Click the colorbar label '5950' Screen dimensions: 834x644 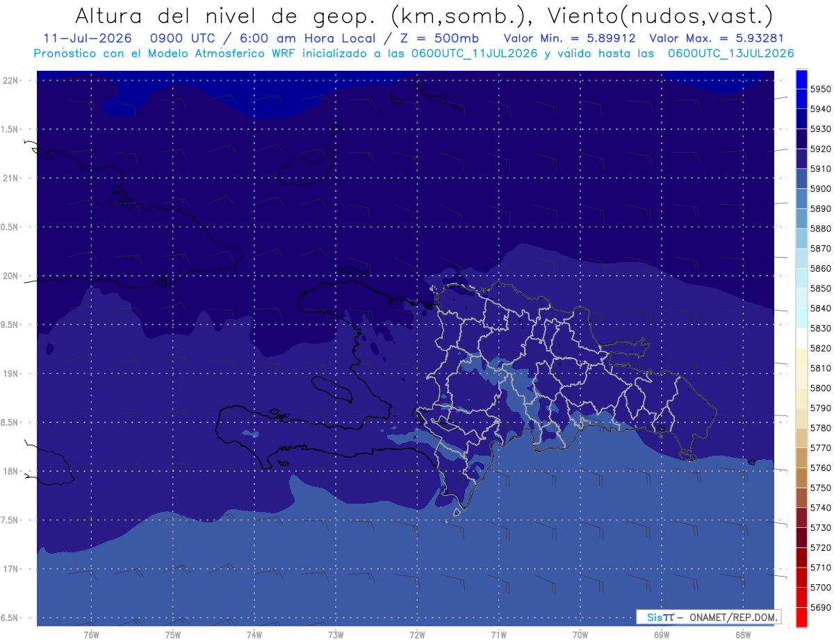pyautogui.click(x=821, y=89)
